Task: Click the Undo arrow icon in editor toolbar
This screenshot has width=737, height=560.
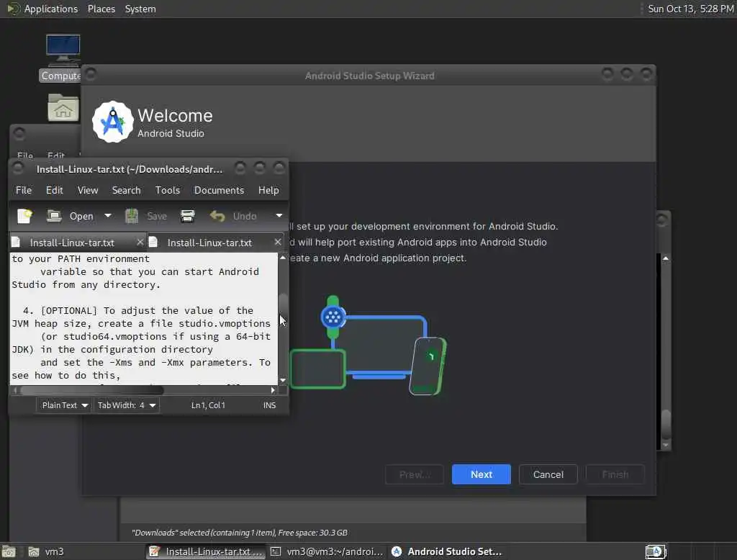Action: [x=217, y=216]
